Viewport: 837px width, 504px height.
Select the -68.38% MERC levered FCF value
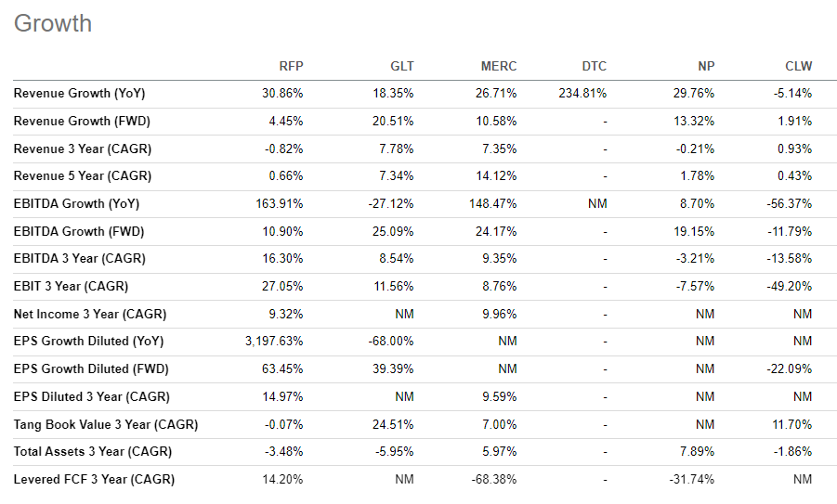(x=494, y=480)
